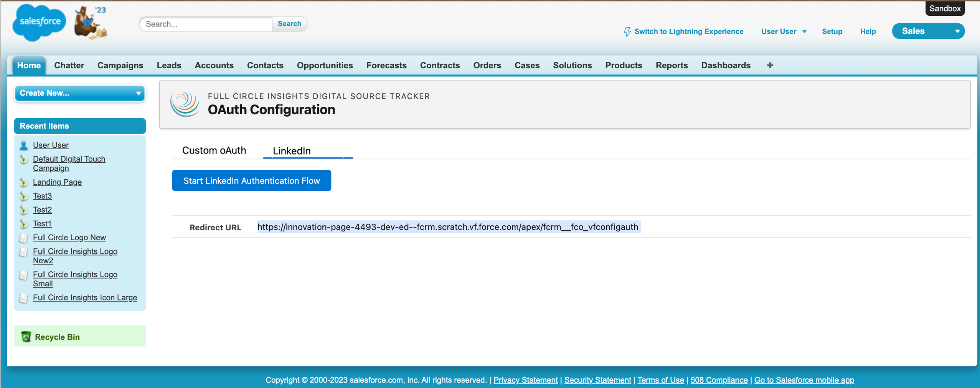Go to the Chatter tab

69,65
